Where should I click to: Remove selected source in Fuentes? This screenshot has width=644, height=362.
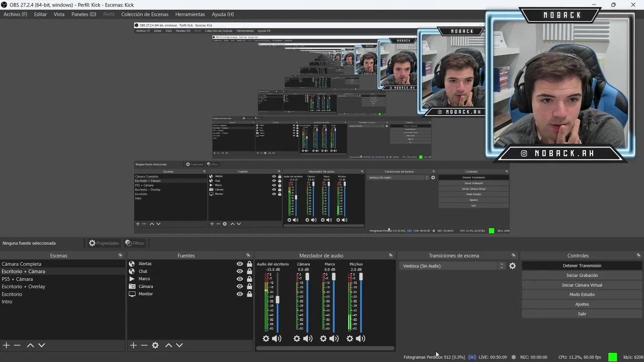[x=144, y=345]
